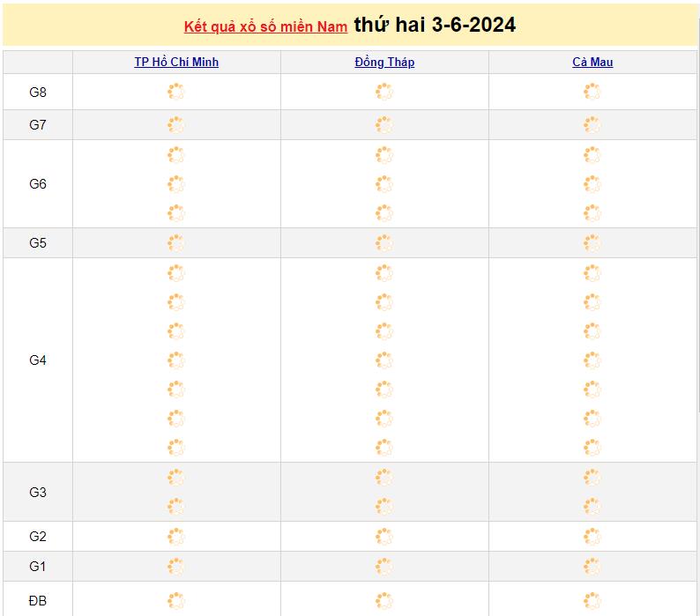Click G7 loading spinner in Cà Mau column
The width and height of the screenshot is (700, 616).
coord(592,125)
